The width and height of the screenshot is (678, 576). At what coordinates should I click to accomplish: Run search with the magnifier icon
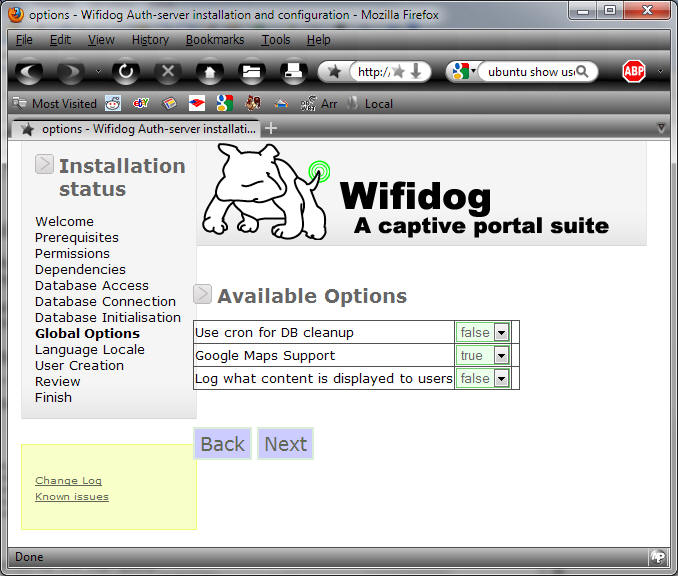[583, 72]
